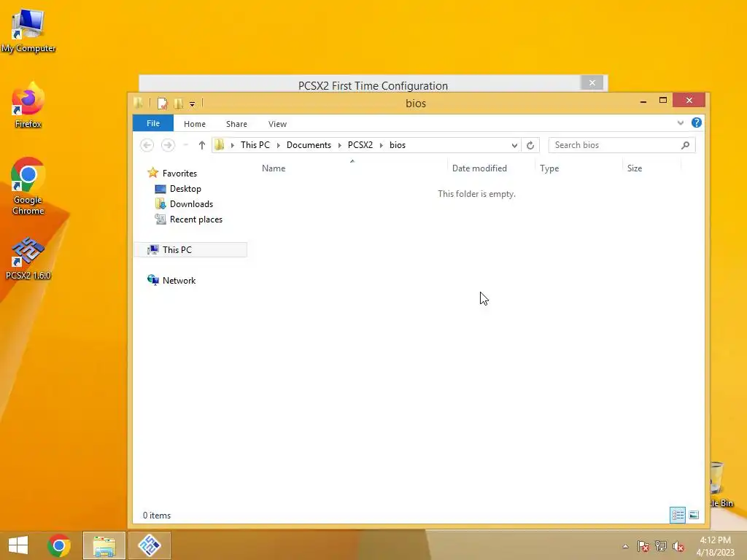The width and height of the screenshot is (747, 560).
Task: Select This PC in navigation pane
Action: tap(190, 249)
